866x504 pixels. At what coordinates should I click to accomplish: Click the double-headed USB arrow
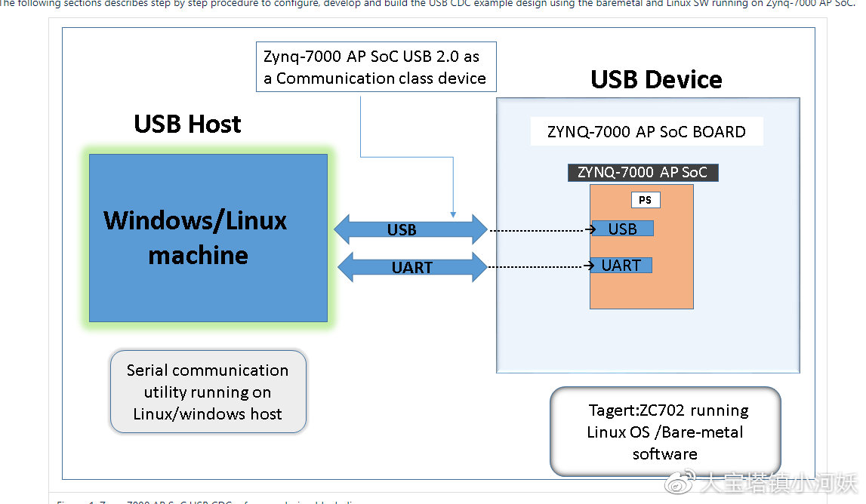411,229
